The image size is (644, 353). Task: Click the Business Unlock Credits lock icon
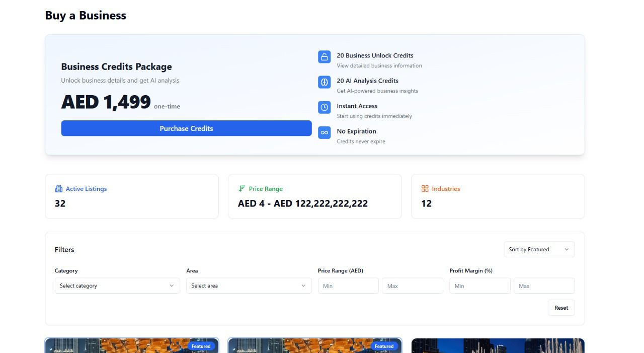325,57
